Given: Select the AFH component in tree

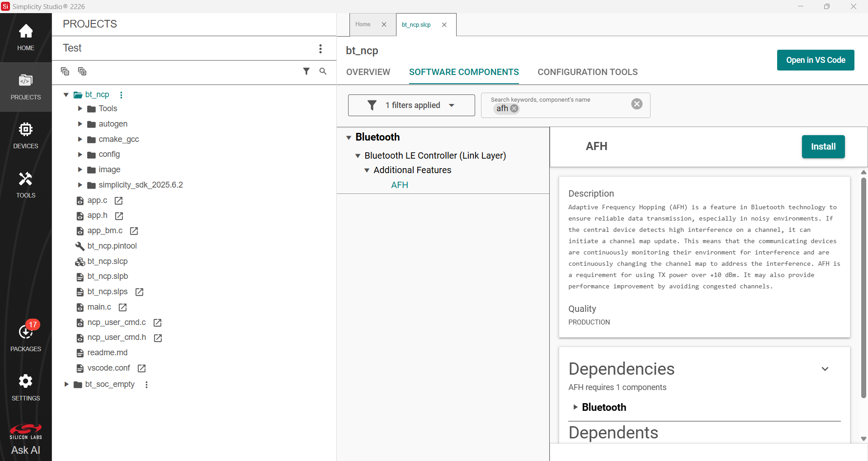Looking at the screenshot, I should pos(400,185).
